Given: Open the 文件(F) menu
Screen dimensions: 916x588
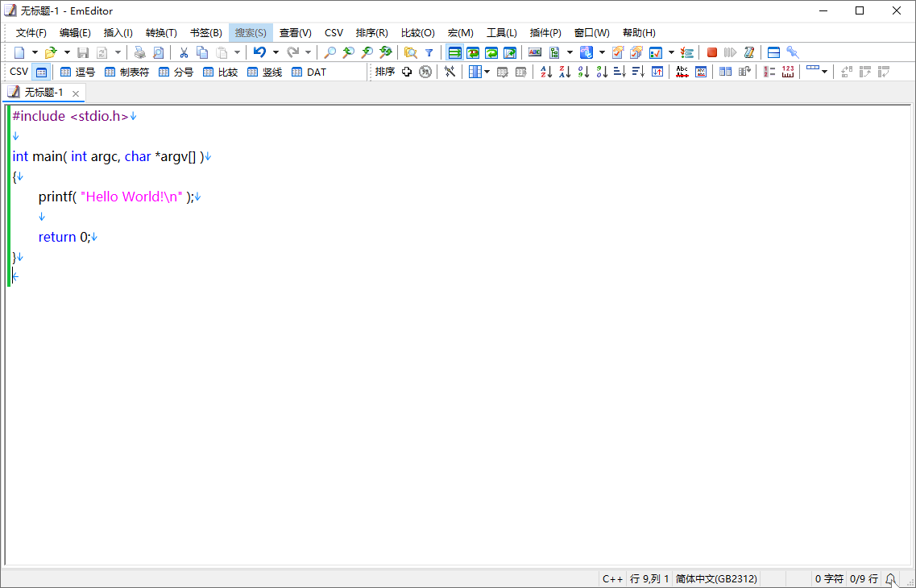Looking at the screenshot, I should 31,33.
